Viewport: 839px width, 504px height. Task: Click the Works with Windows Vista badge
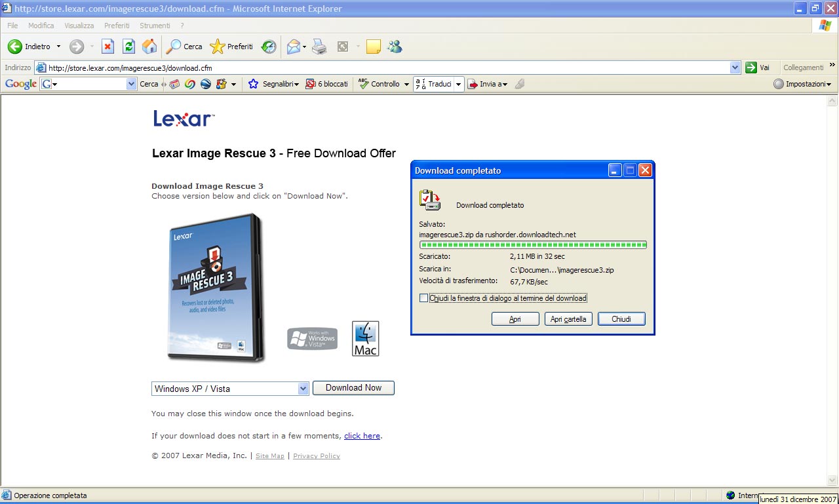coord(312,339)
